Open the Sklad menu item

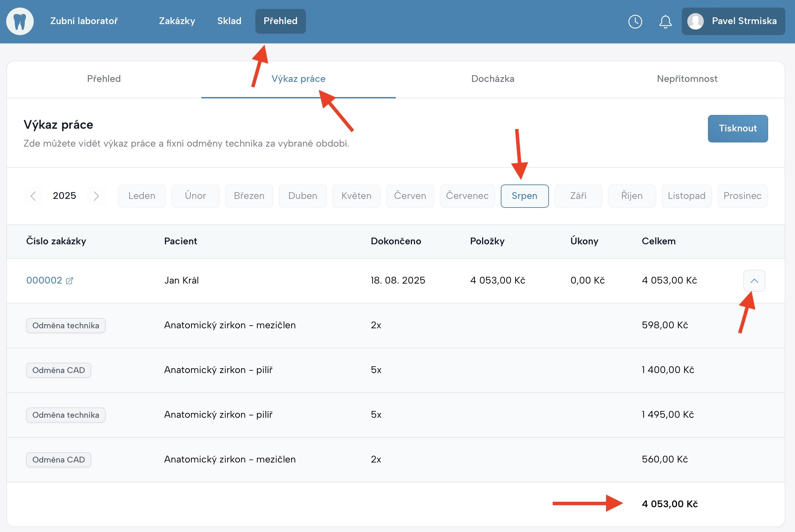click(229, 21)
